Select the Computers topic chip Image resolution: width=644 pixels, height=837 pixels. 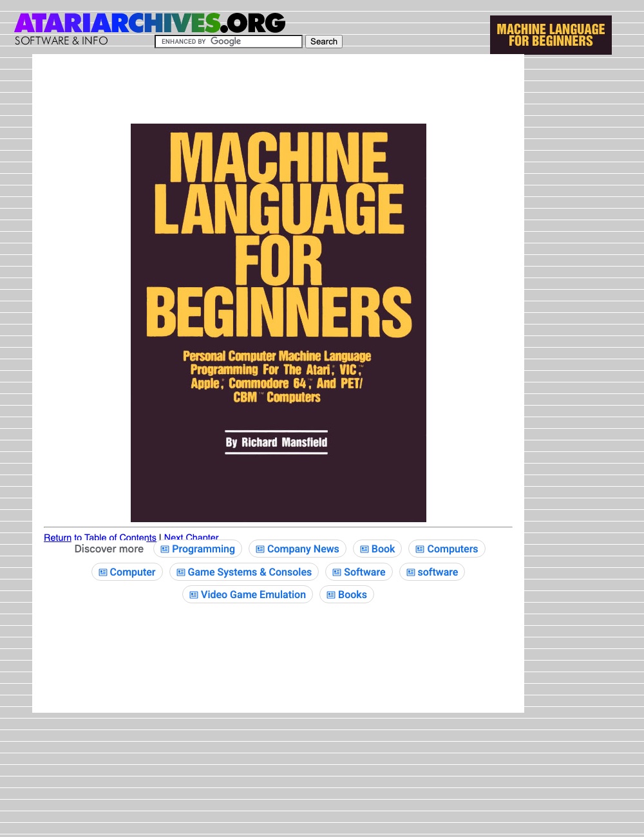447,549
